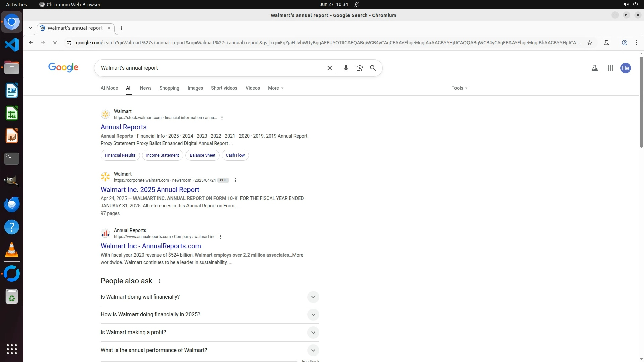Expand 'Is Walmart doing well financially?' question

pos(313,297)
